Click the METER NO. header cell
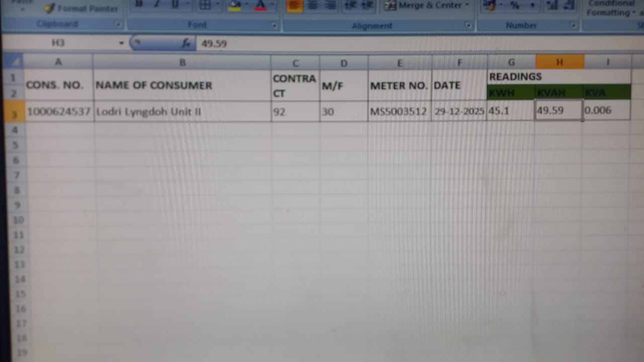The width and height of the screenshot is (644, 362). (x=400, y=85)
